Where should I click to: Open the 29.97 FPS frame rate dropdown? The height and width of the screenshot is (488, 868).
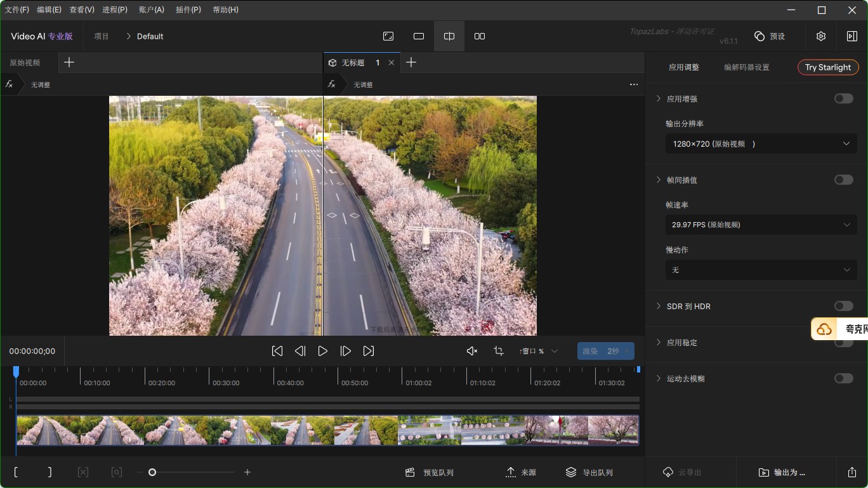coord(761,225)
